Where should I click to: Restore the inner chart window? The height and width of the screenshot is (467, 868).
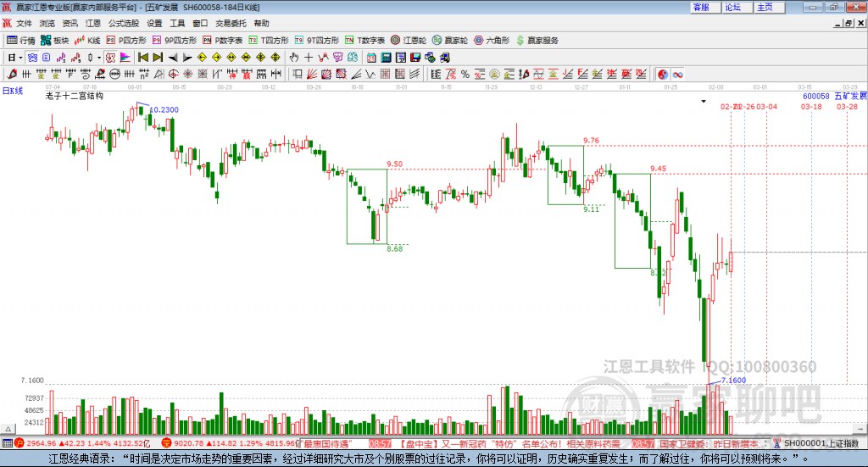point(849,23)
